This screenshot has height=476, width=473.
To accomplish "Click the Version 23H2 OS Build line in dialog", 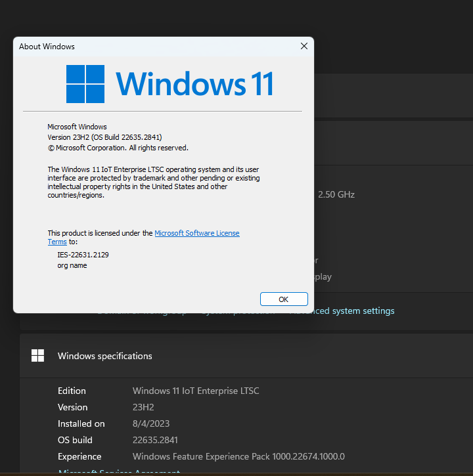I will click(104, 137).
